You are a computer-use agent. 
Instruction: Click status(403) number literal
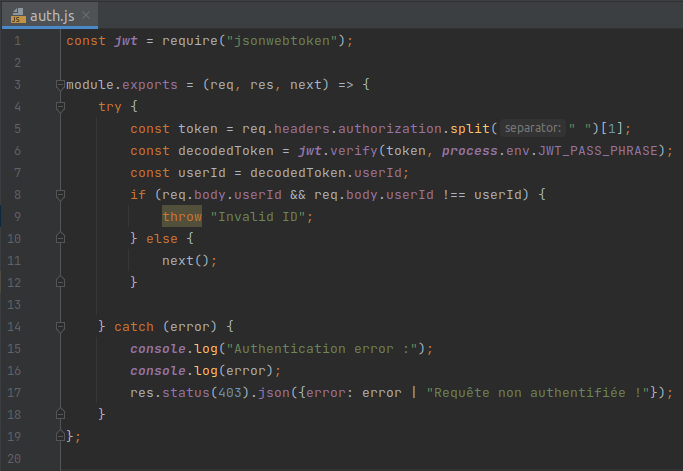coord(230,393)
